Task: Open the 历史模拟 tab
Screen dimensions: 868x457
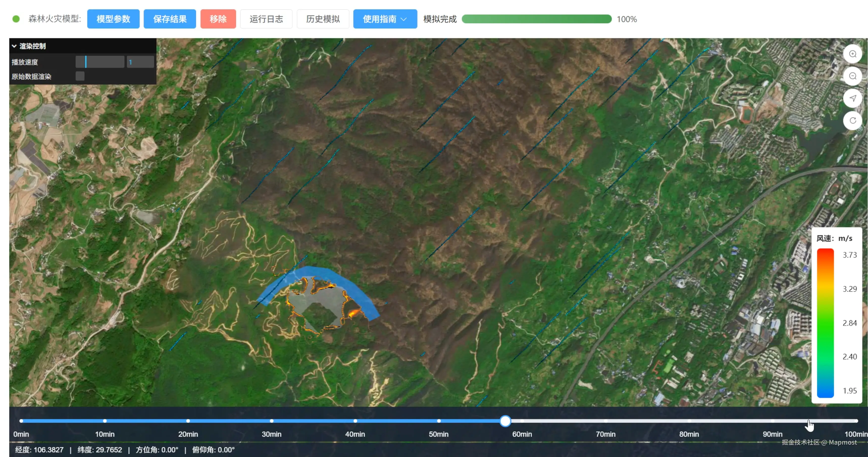Action: pyautogui.click(x=322, y=19)
